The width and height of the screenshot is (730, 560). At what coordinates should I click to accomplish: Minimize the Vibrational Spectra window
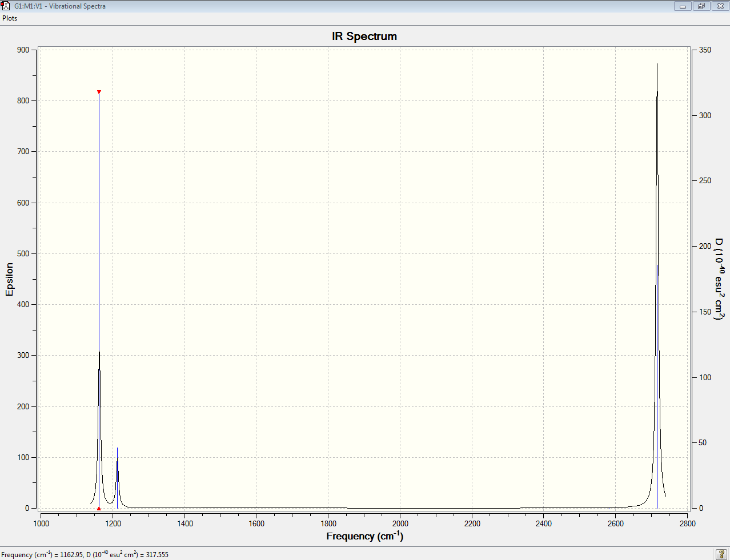[x=683, y=6]
